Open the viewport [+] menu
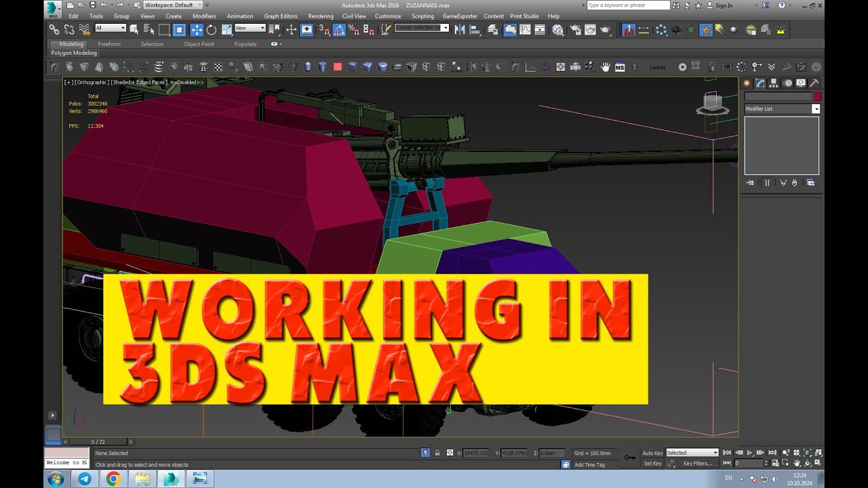This screenshot has width=868, height=488. coord(68,82)
